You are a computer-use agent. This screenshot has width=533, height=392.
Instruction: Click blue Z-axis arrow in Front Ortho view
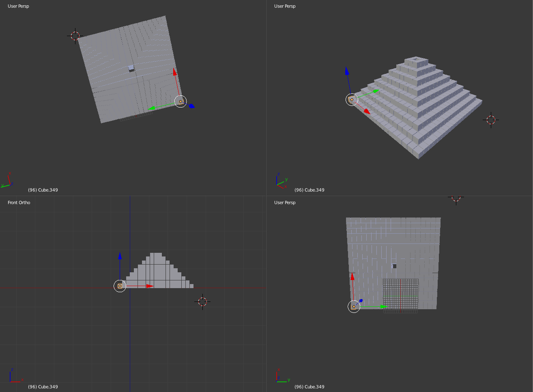click(x=120, y=256)
